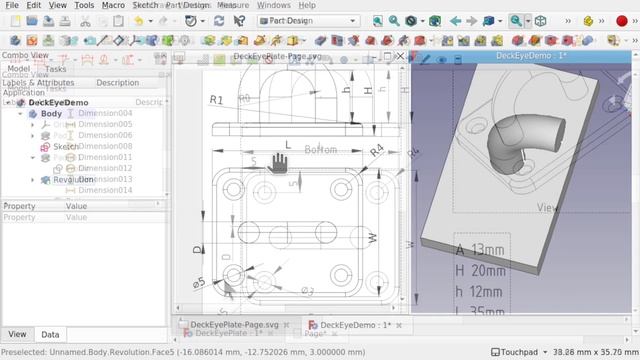Select the Data property tab
Screen dimensions: 640x360
[50, 335]
